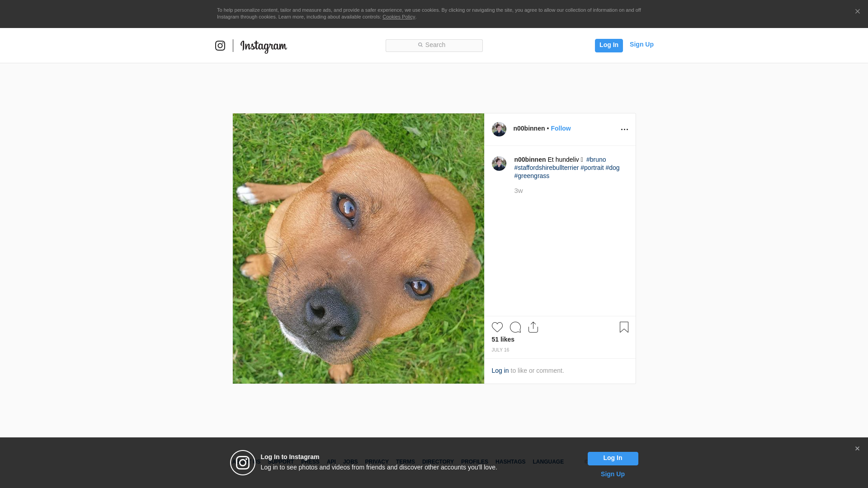Open the #bruno hashtag link

click(x=596, y=160)
